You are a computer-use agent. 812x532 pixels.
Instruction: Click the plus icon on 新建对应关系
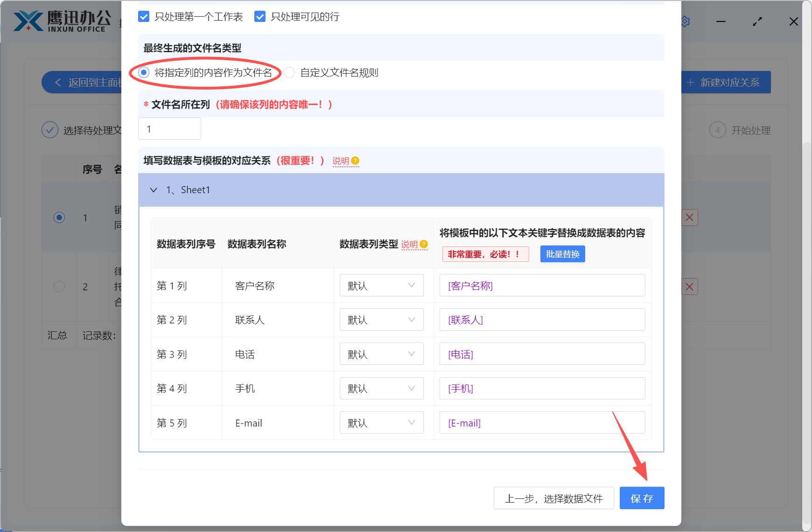tap(691, 82)
